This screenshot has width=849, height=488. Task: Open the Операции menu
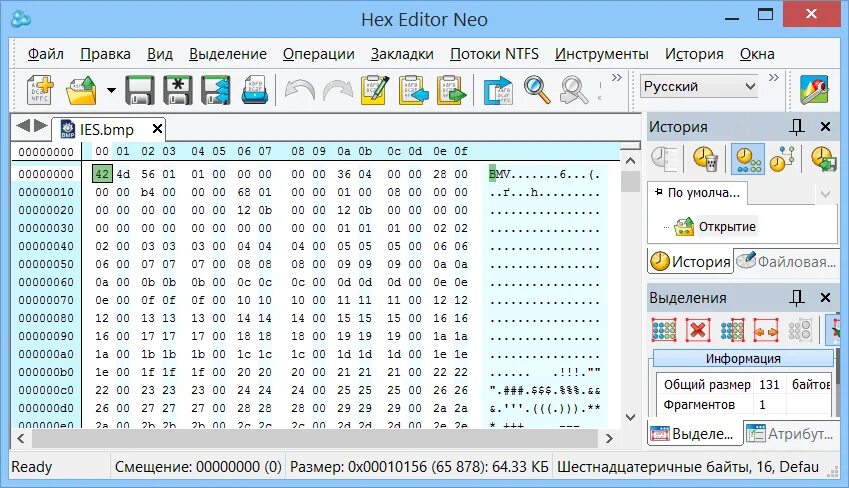pyautogui.click(x=318, y=54)
